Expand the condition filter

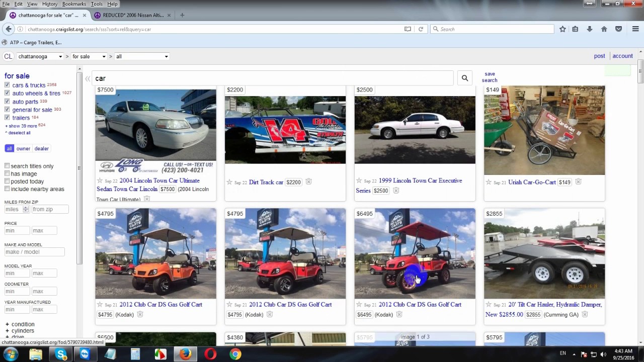20,324
